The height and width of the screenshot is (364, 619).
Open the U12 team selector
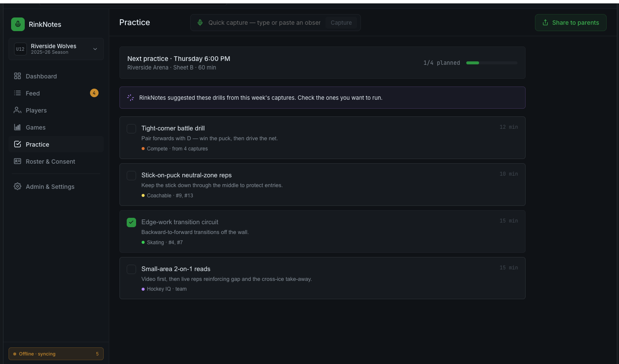[56, 49]
